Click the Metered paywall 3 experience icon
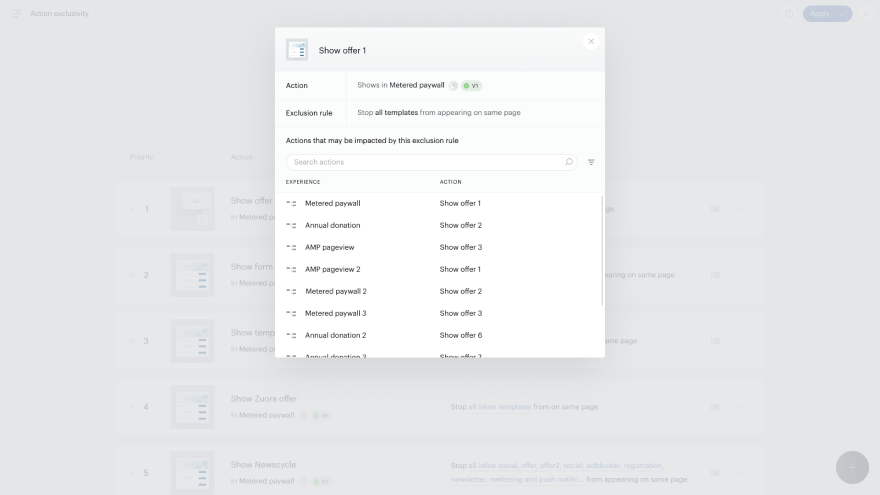Image resolution: width=880 pixels, height=495 pixels. tap(291, 313)
